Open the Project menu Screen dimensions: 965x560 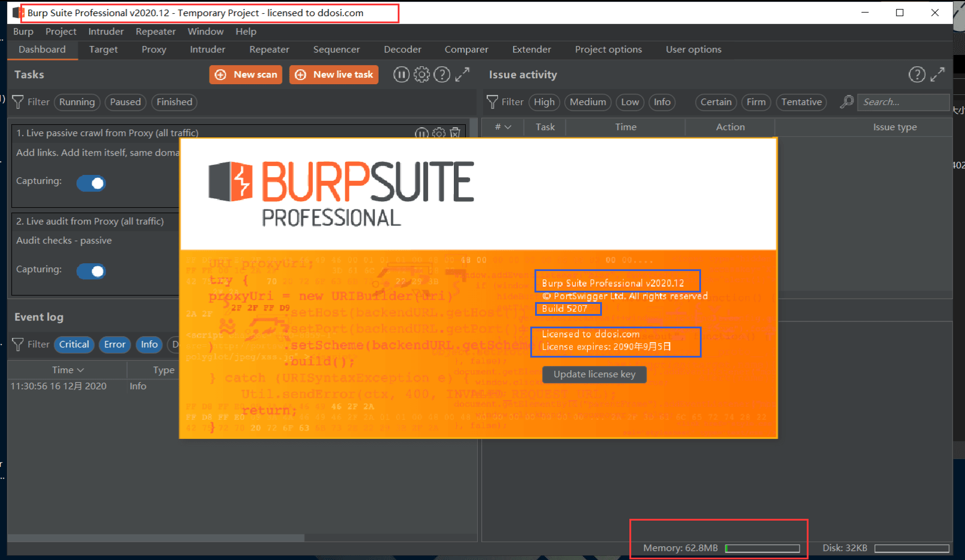tap(61, 32)
